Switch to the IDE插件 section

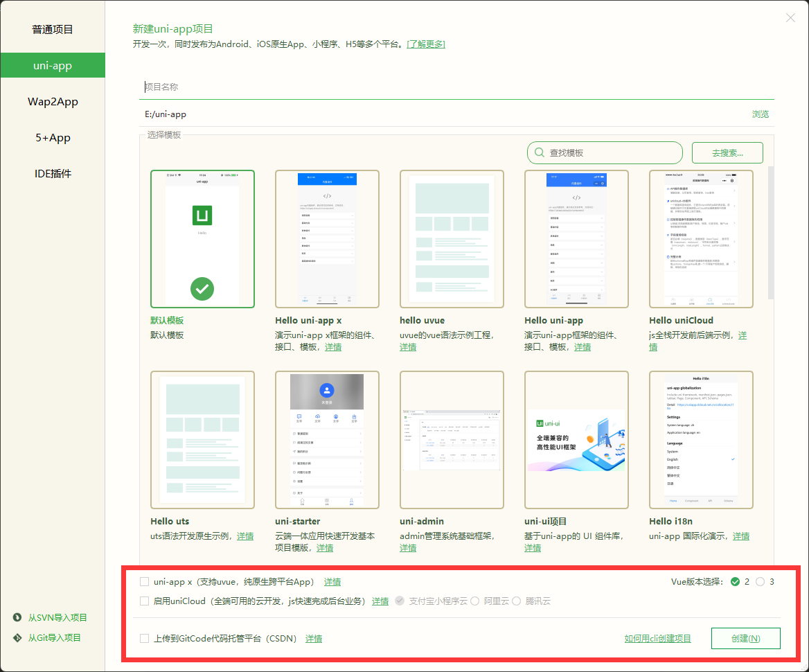click(53, 173)
